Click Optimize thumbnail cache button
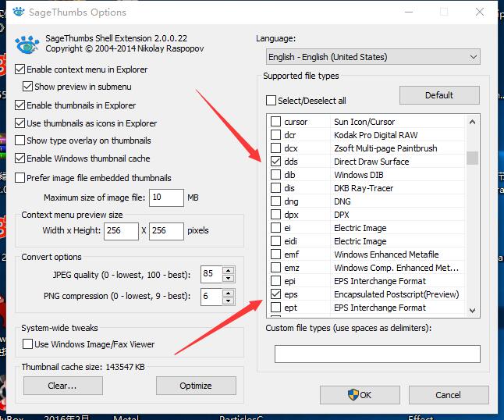Image resolution: width=504 pixels, height=420 pixels. (x=196, y=386)
